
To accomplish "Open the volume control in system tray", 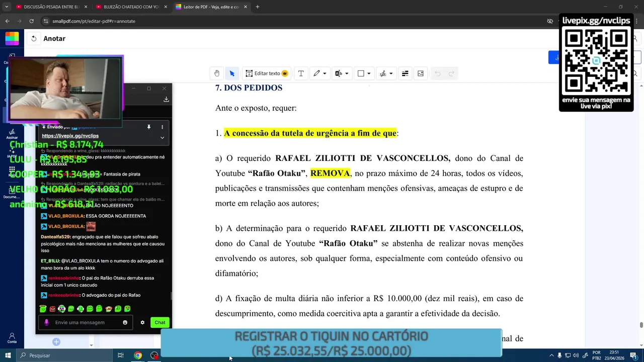I will (576, 355).
